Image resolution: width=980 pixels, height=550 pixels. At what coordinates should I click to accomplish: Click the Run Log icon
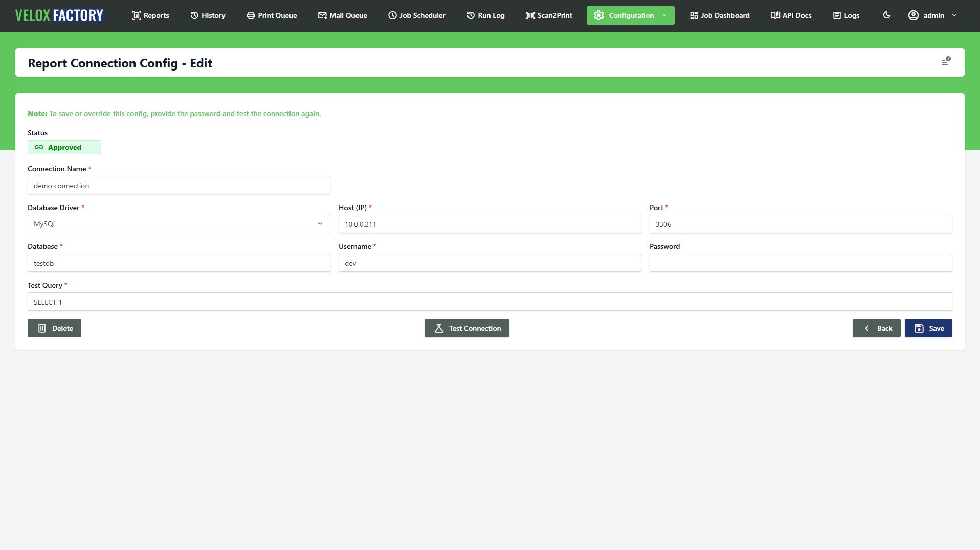tap(471, 15)
